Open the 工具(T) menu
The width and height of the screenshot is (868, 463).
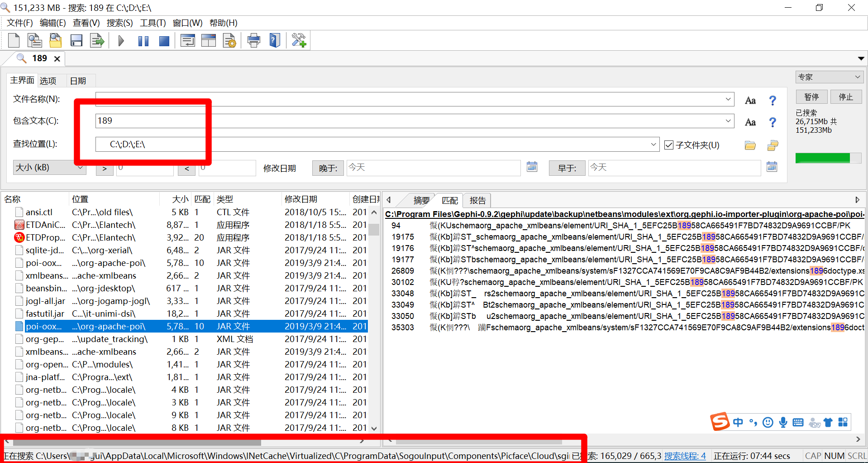153,23
